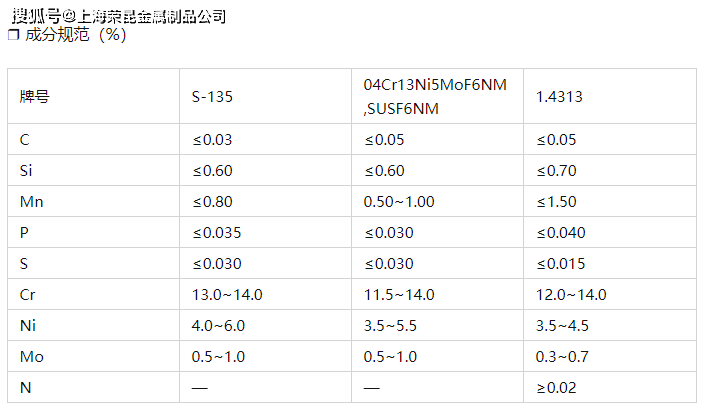Click the 4.0~6.0 nickel range
Viewport: 704px width, 415px height.
coord(218,326)
